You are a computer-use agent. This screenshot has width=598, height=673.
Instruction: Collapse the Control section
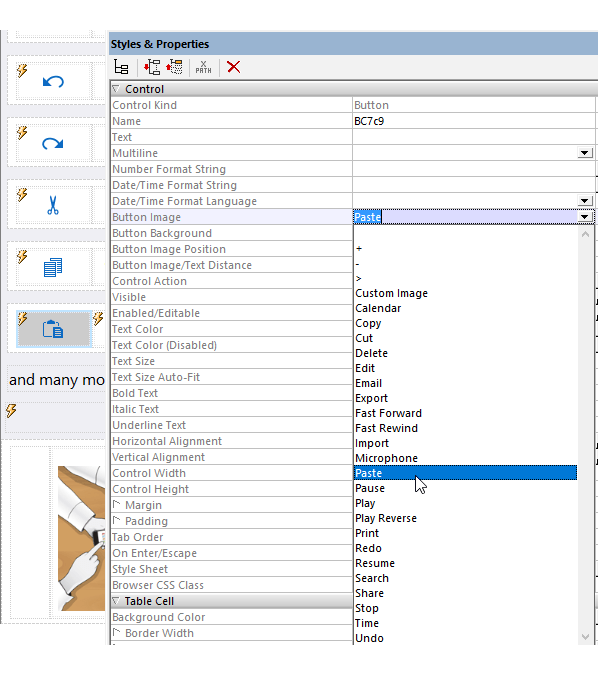pyautogui.click(x=115, y=89)
